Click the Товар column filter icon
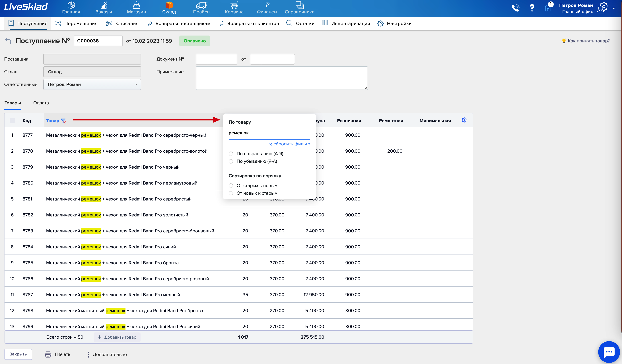The width and height of the screenshot is (622, 364). click(63, 121)
